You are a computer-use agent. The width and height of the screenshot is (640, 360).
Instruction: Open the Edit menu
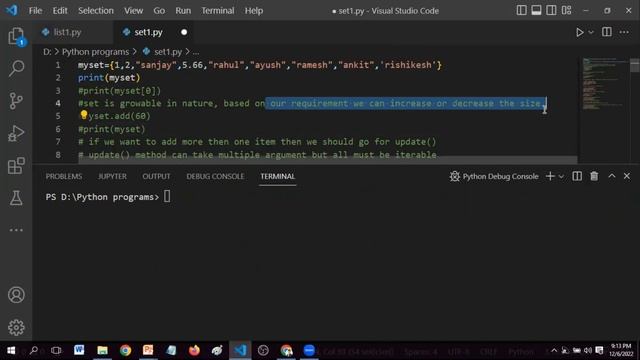pos(60,11)
